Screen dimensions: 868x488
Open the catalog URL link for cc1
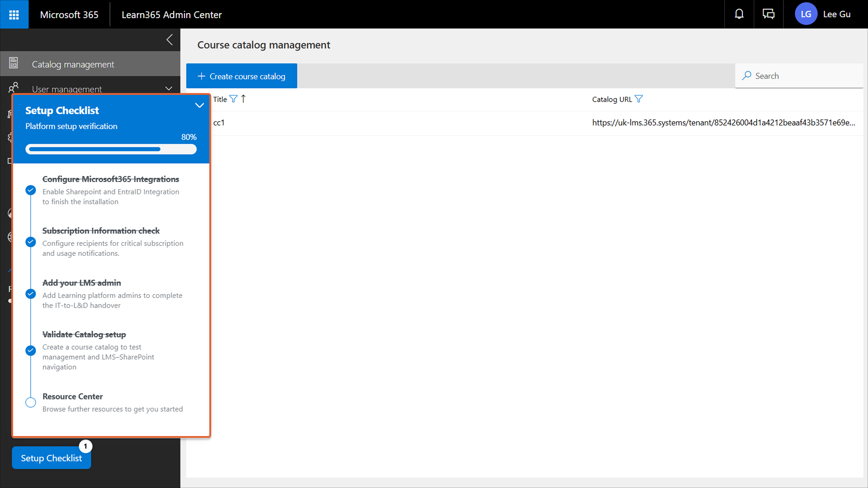click(723, 122)
